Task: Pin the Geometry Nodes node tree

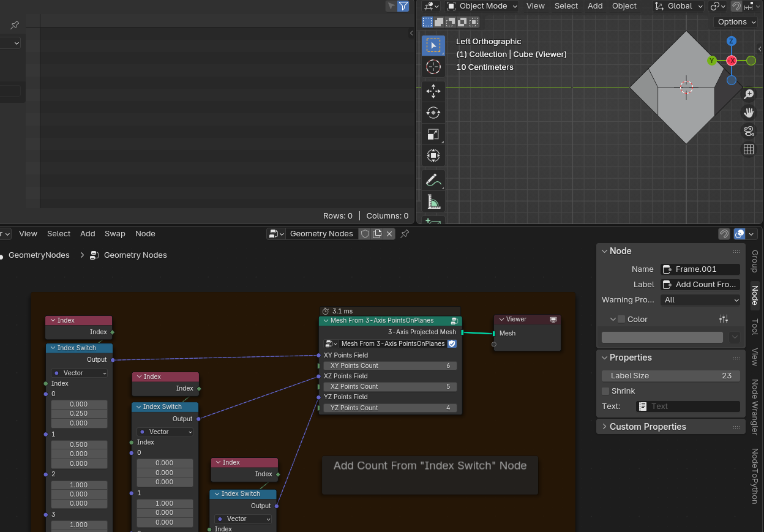Action: 405,234
